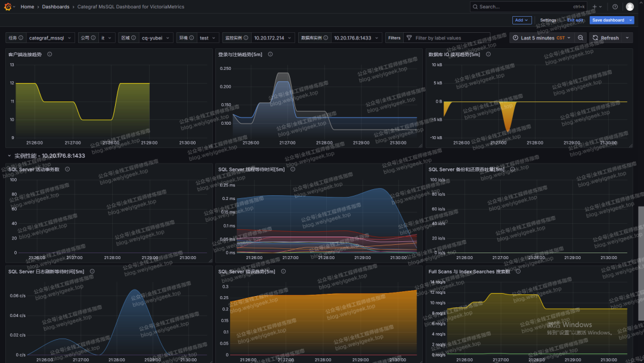
Task: Open the 公司 'it' variable dropdown
Action: 106,38
